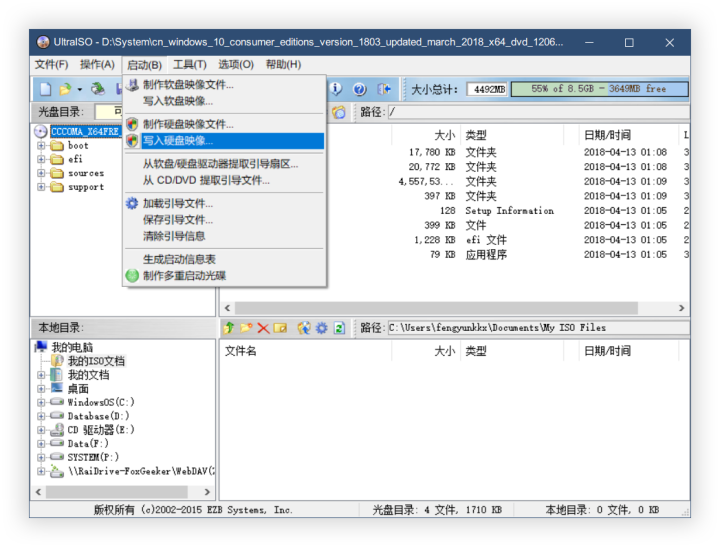Expand the CD 驱动器(E:) node
Image resolution: width=720 pixels, height=547 pixels.
(x=41, y=430)
